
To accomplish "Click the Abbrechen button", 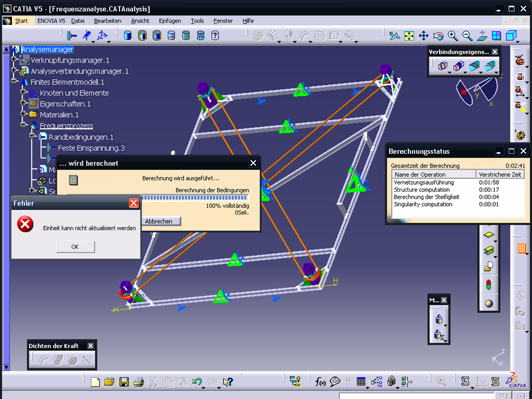I will 159,221.
